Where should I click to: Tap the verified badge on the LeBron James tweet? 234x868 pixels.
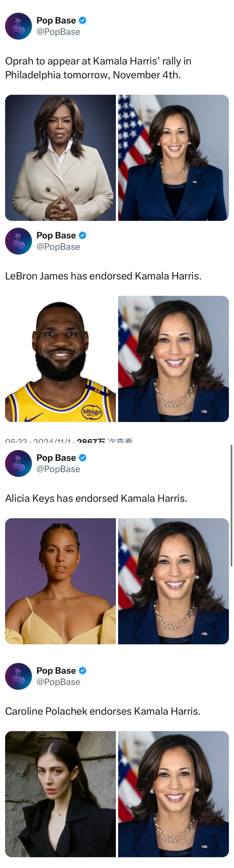pos(82,236)
